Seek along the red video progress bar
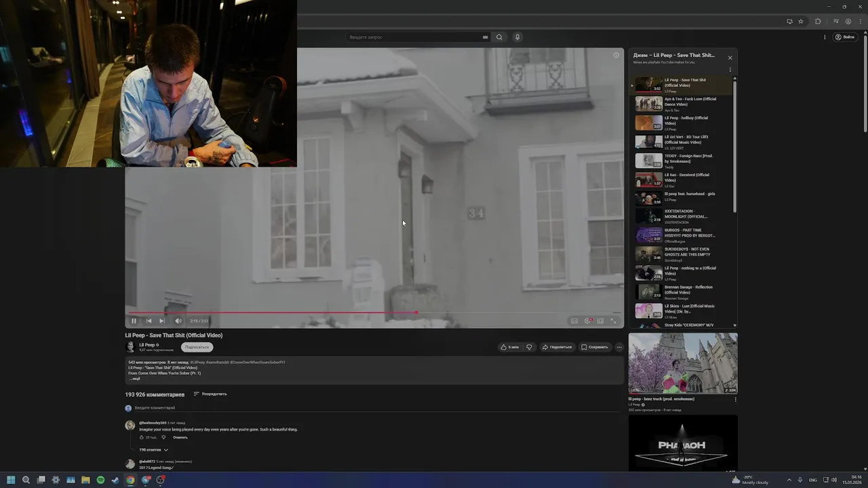The height and width of the screenshot is (488, 868). click(375, 312)
